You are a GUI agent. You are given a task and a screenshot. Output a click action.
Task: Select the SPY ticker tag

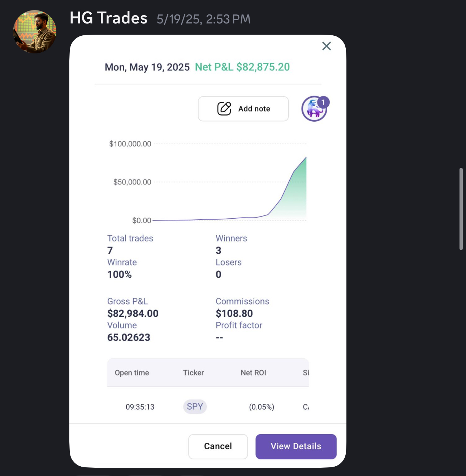[195, 407]
